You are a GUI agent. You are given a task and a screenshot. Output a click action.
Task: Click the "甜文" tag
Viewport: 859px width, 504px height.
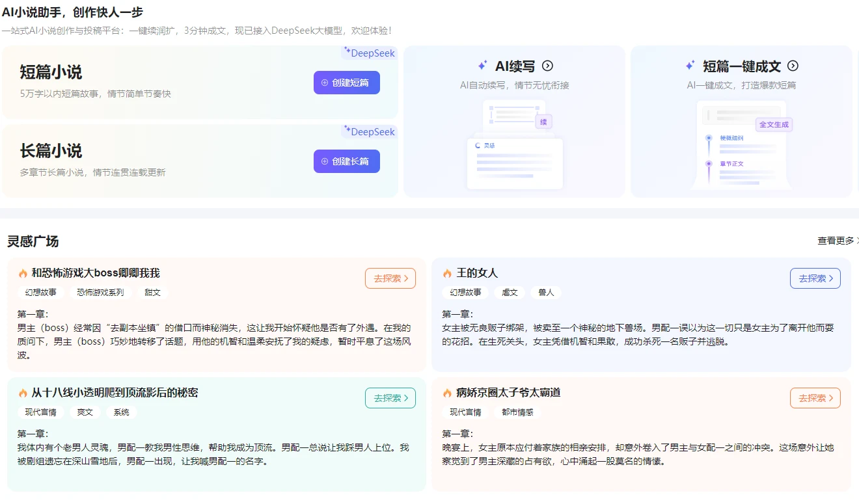coord(152,293)
